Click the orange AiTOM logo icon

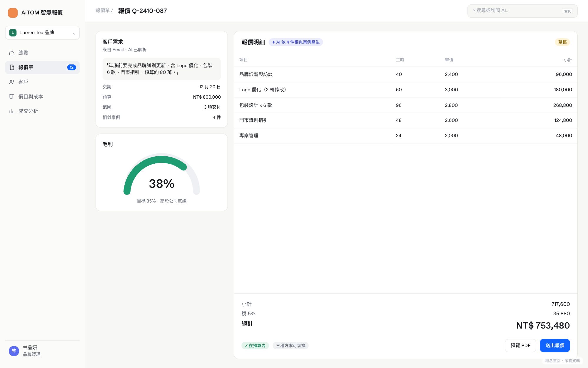click(x=13, y=13)
